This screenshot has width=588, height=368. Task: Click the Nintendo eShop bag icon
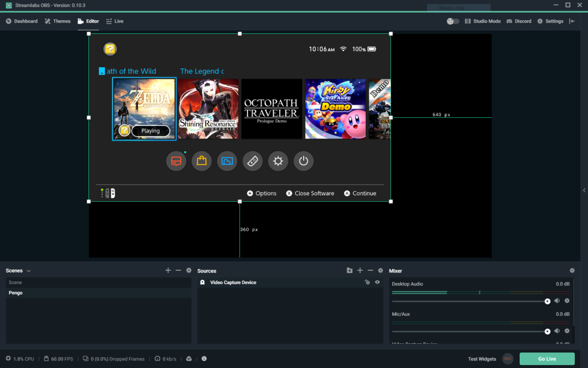(x=202, y=161)
